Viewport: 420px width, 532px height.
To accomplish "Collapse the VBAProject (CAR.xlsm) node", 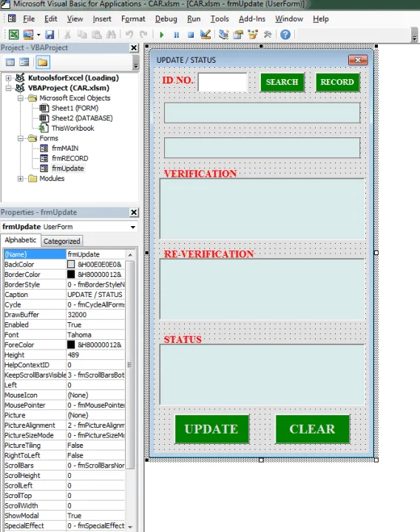I will click(x=9, y=88).
